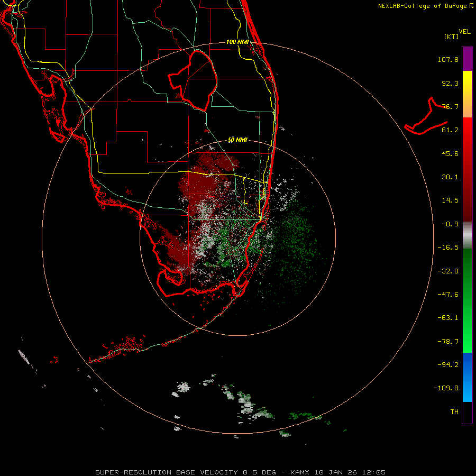
Task: Select the 30.1 legend value
Action: point(450,177)
